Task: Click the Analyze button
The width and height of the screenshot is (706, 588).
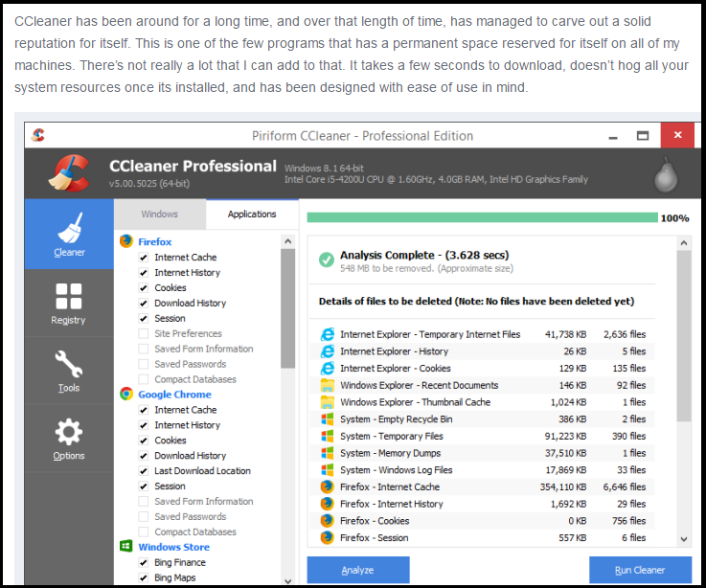Action: (x=358, y=570)
